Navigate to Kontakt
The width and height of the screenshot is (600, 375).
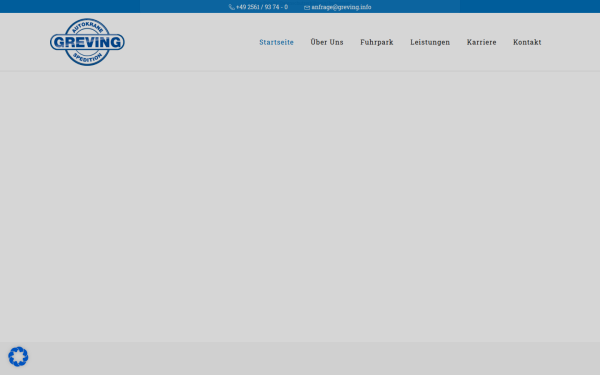click(527, 42)
